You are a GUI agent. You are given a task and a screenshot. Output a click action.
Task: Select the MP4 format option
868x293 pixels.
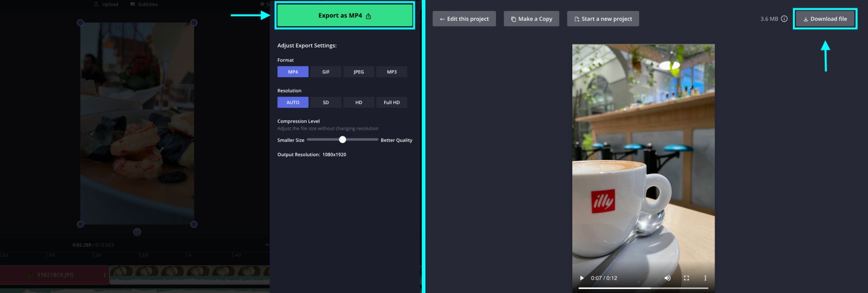click(293, 72)
